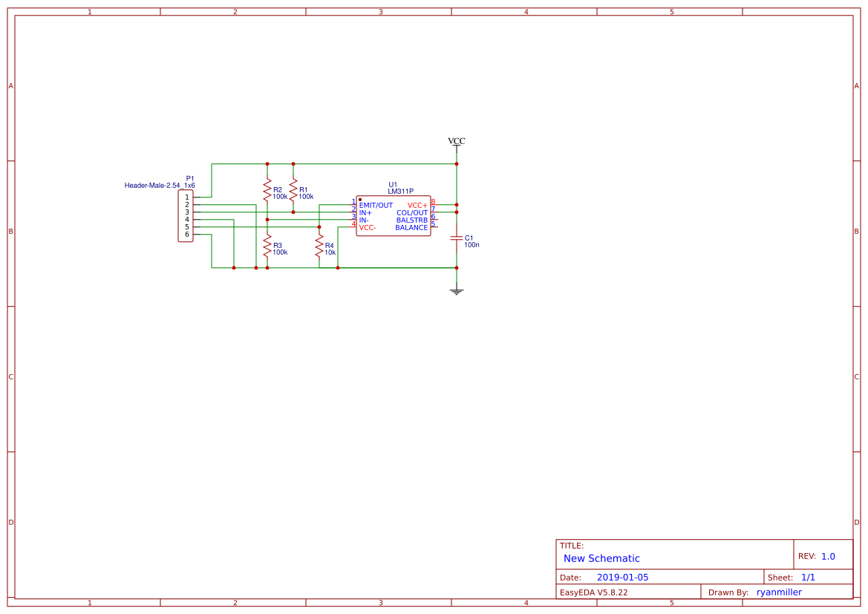This screenshot has height=614, width=868.
Task: Click the VCC+ pin label
Action: click(x=417, y=206)
